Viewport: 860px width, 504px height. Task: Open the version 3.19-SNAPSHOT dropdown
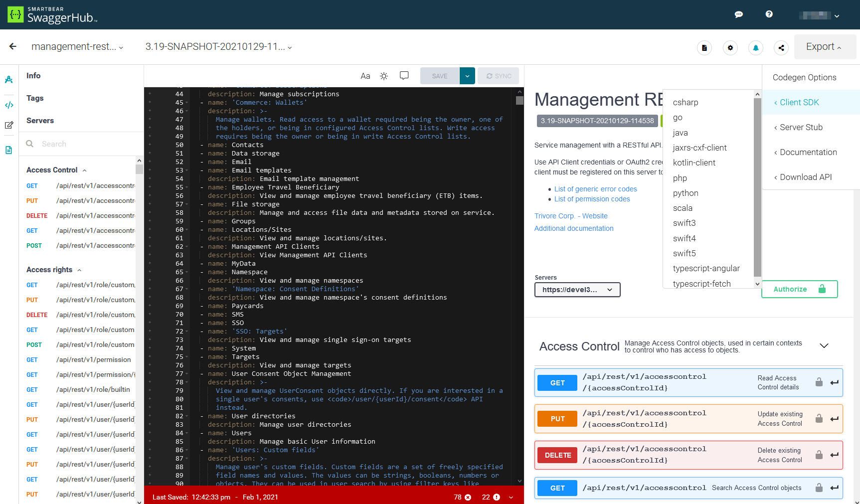[x=218, y=47]
